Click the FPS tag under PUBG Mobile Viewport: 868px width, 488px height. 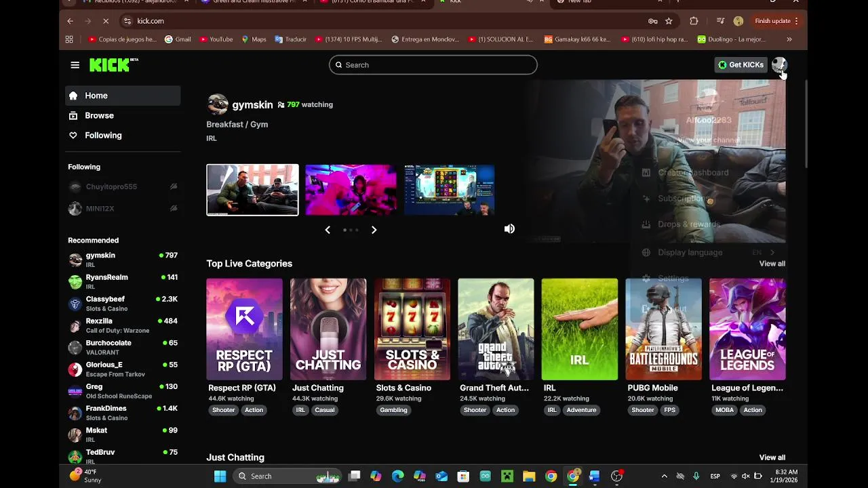pos(670,410)
